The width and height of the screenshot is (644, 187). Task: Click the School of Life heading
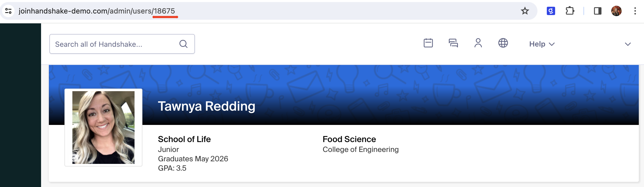pyautogui.click(x=184, y=139)
